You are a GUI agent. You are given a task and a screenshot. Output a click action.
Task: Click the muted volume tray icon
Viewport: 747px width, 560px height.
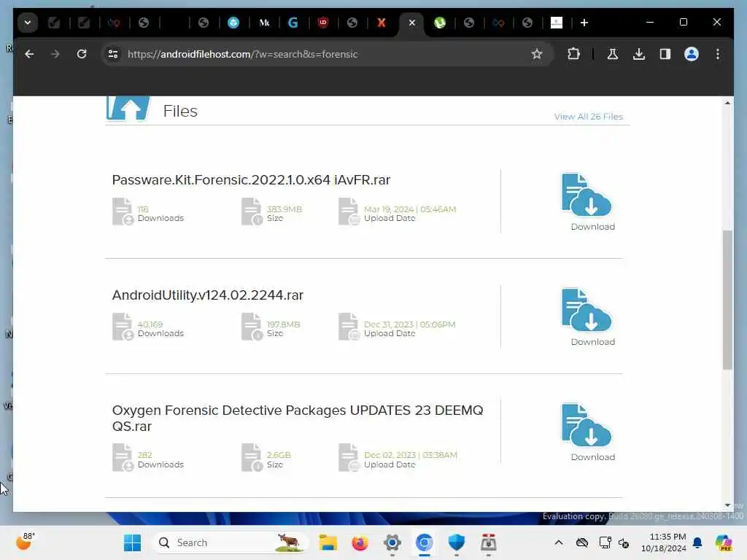coord(624,542)
